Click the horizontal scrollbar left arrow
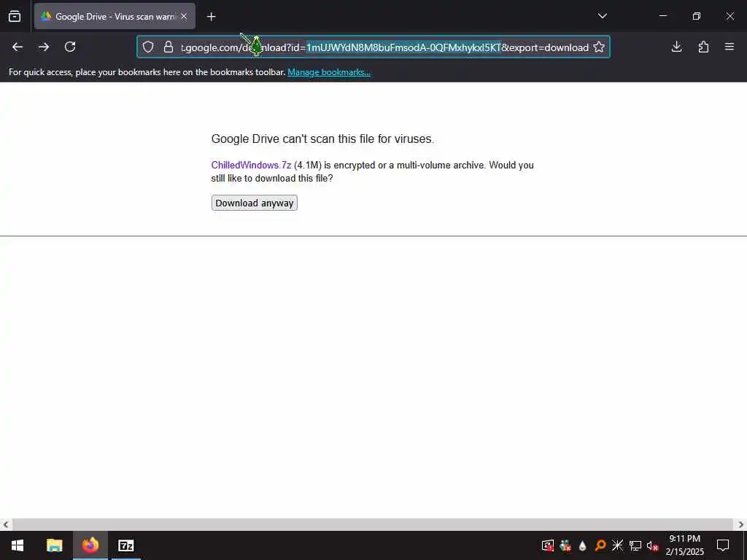The image size is (747, 560). (x=5, y=525)
